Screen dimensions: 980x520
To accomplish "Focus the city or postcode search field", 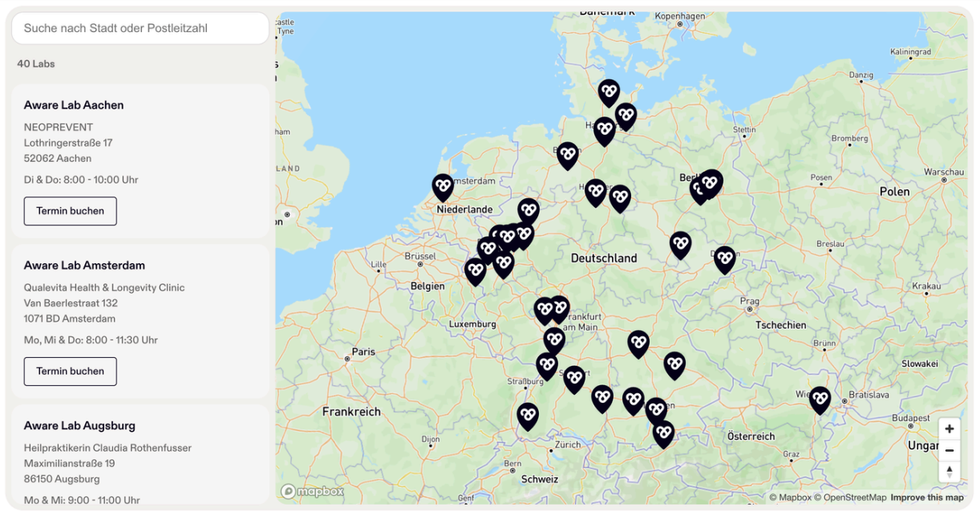I will pyautogui.click(x=140, y=28).
